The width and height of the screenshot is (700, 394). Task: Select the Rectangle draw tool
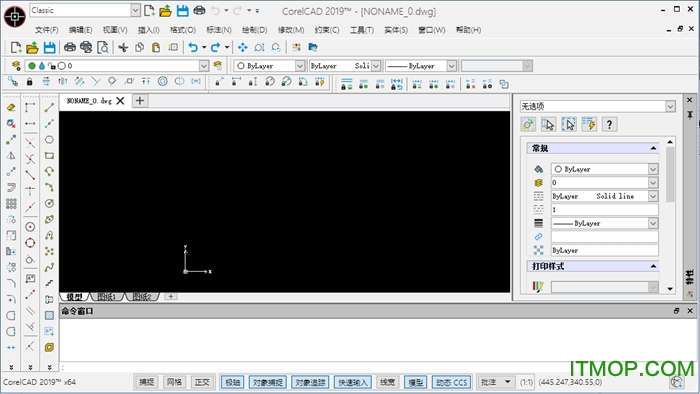pyautogui.click(x=49, y=156)
